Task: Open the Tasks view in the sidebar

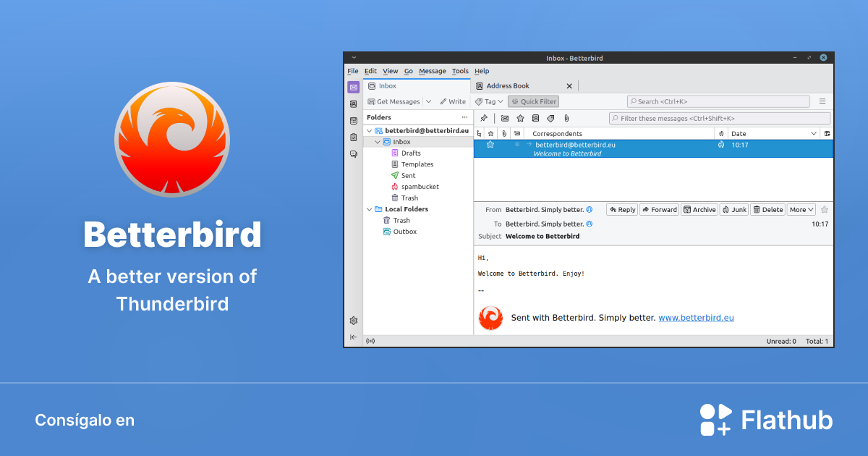Action: coord(353,137)
